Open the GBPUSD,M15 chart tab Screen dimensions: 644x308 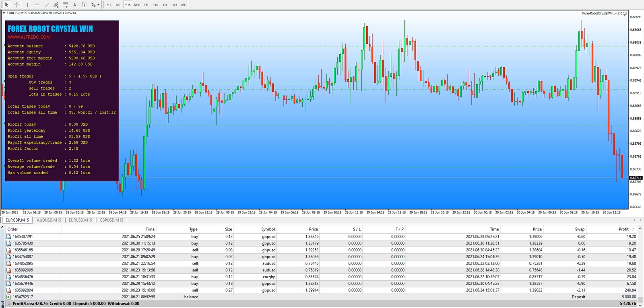pyautogui.click(x=111, y=220)
